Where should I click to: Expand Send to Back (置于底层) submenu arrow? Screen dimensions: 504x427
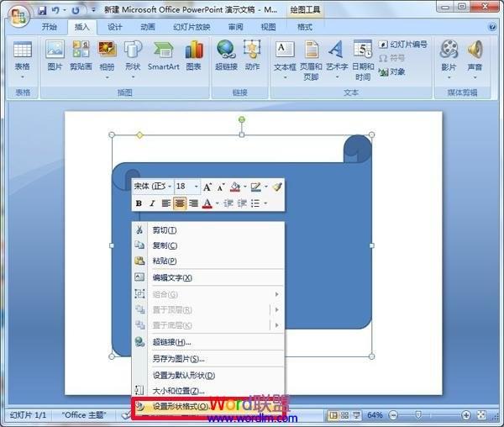click(276, 325)
